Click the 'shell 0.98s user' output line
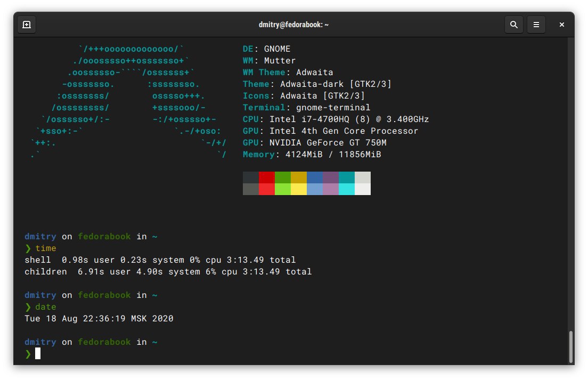The width and height of the screenshot is (588, 380). 160,260
